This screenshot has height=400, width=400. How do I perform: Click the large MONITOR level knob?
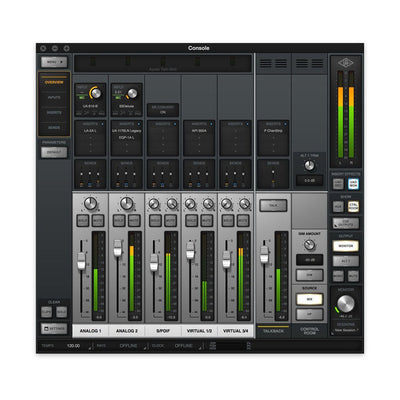click(346, 303)
